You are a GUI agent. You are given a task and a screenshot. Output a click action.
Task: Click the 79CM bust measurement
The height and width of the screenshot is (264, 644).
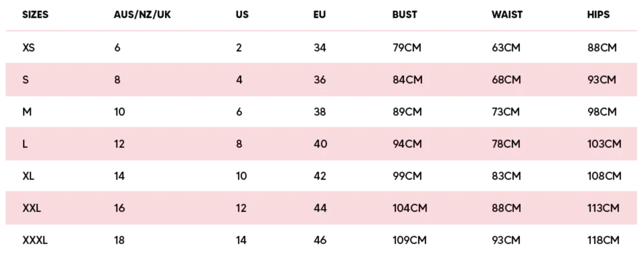pyautogui.click(x=407, y=48)
